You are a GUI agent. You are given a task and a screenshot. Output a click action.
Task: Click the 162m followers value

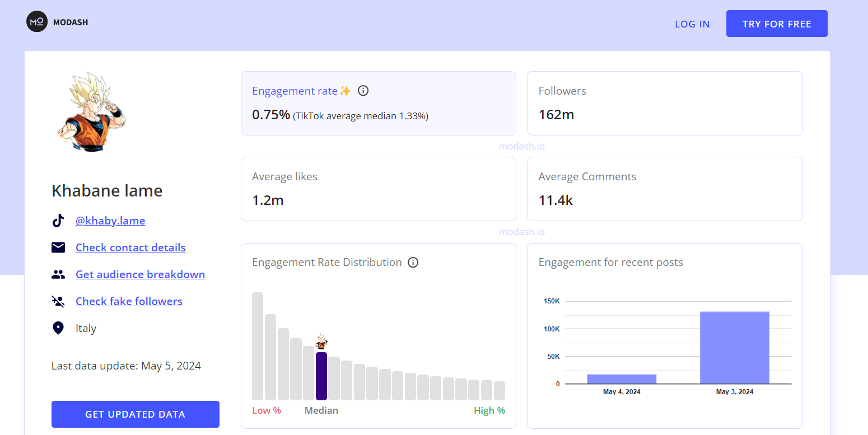[556, 115]
